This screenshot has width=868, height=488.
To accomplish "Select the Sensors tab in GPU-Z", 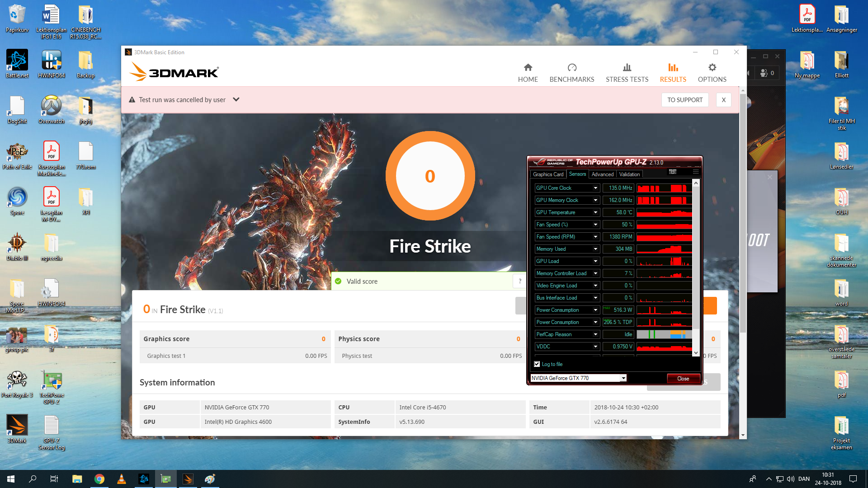I will coord(577,174).
